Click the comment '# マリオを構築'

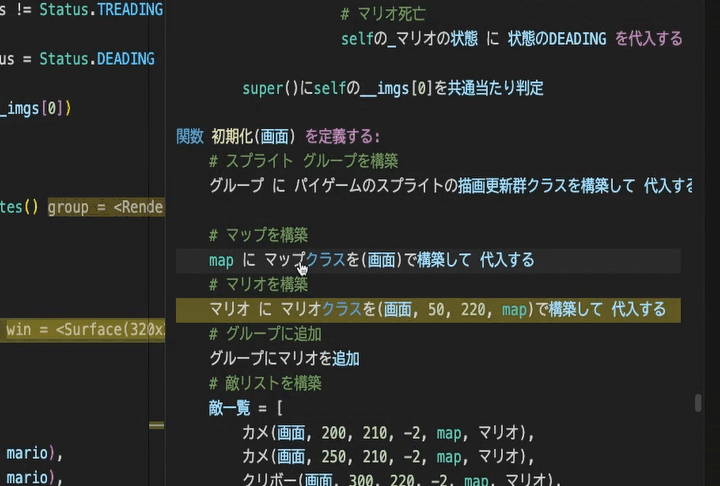(x=258, y=285)
